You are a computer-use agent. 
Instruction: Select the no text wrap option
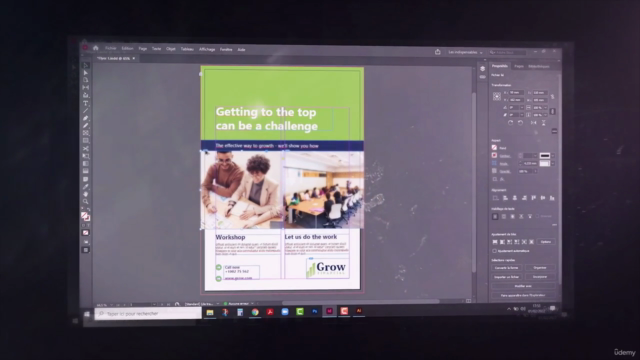pyautogui.click(x=495, y=216)
